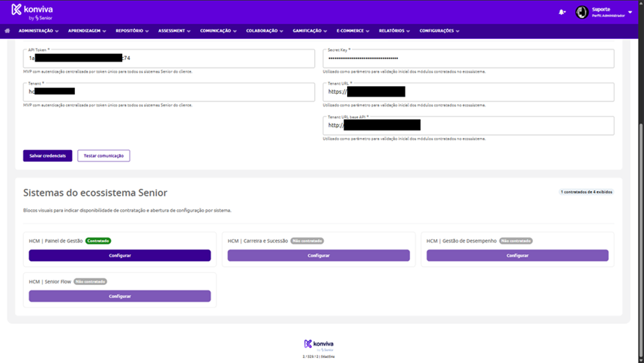This screenshot has width=644, height=363.
Task: Expand the Gamificação dropdown
Action: 310,31
